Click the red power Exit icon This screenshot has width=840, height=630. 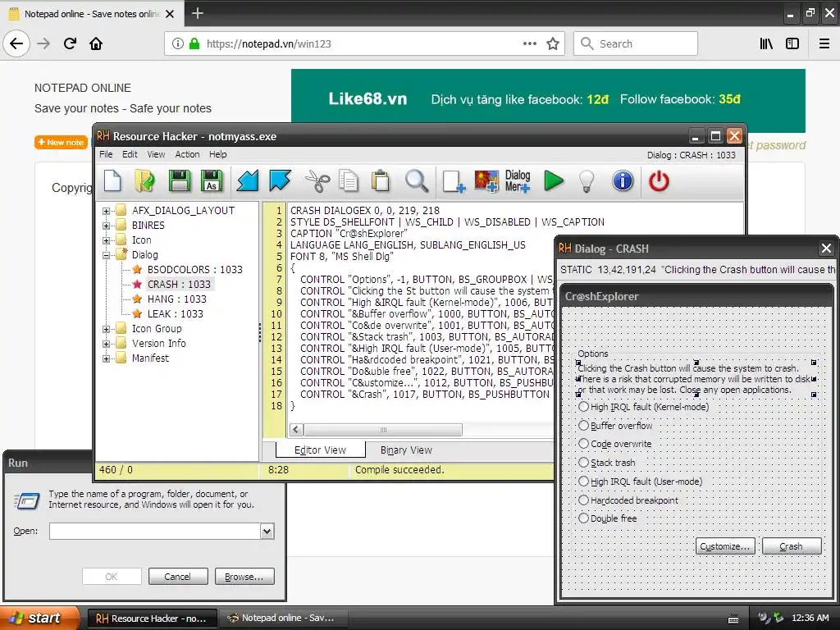[x=659, y=181]
